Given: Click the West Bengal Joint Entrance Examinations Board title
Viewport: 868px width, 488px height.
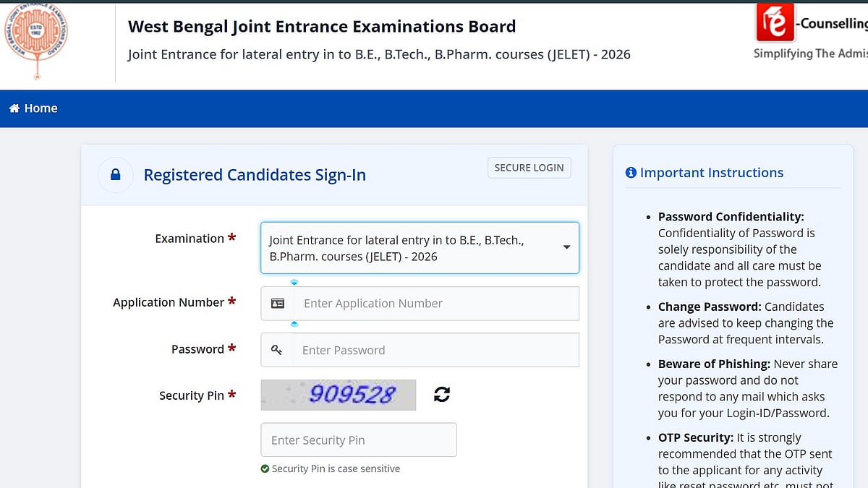Looking at the screenshot, I should click(x=322, y=27).
